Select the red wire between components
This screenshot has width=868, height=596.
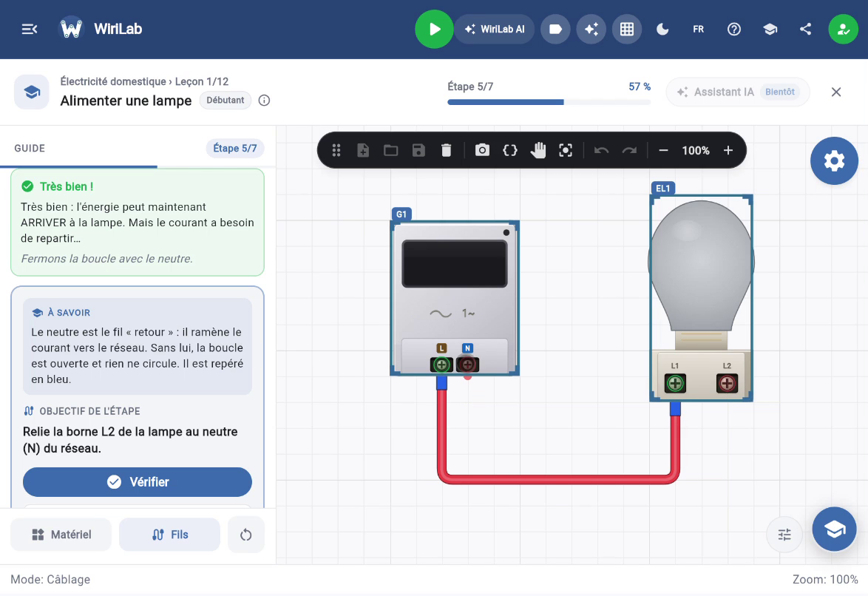(558, 478)
